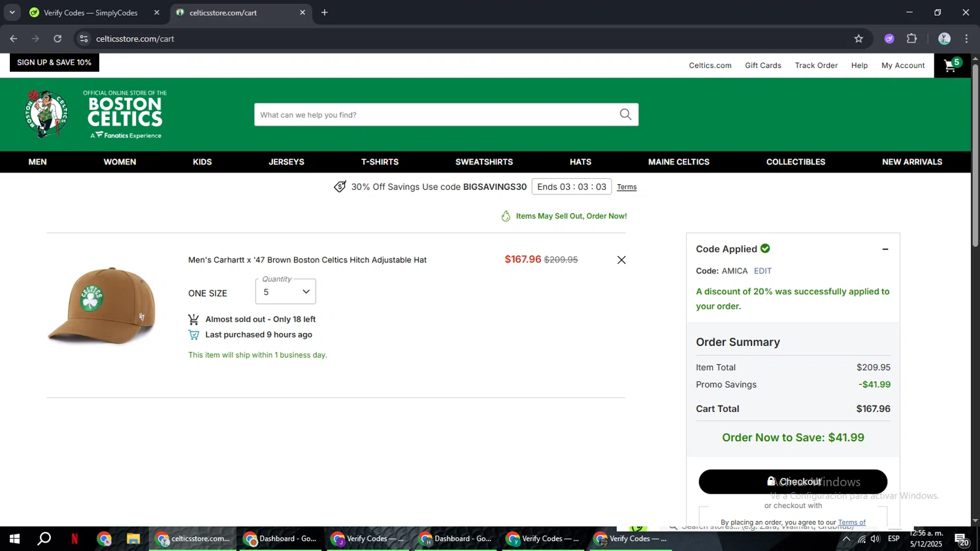980x551 pixels.
Task: Open the T-SHIRTS menu
Action: click(x=380, y=162)
